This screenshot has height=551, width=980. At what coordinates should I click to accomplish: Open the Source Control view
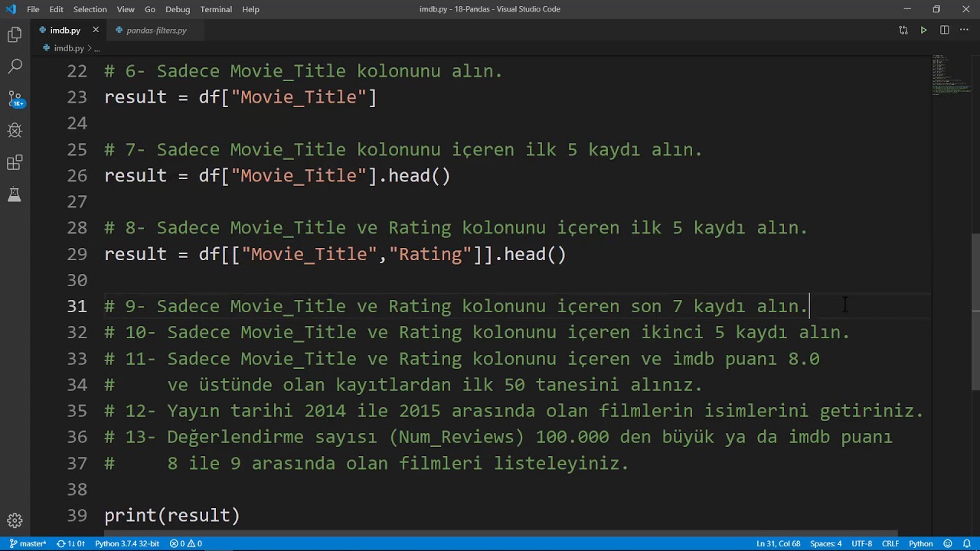pyautogui.click(x=15, y=99)
